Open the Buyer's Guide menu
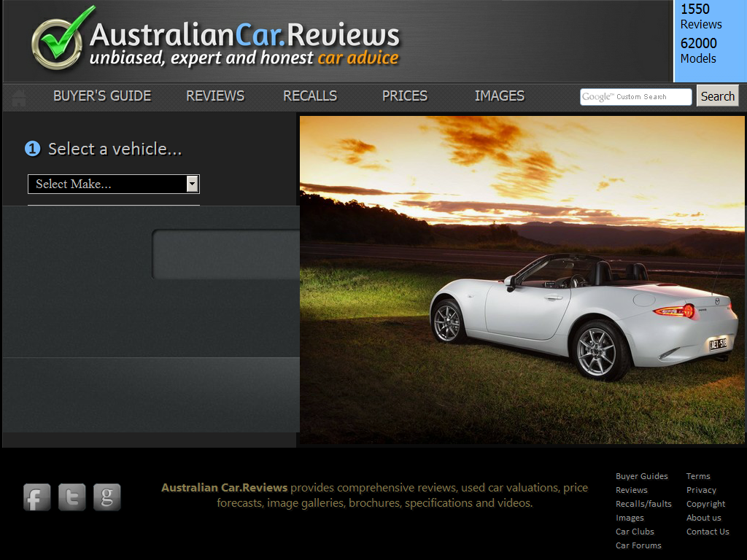This screenshot has width=747, height=560. click(102, 96)
